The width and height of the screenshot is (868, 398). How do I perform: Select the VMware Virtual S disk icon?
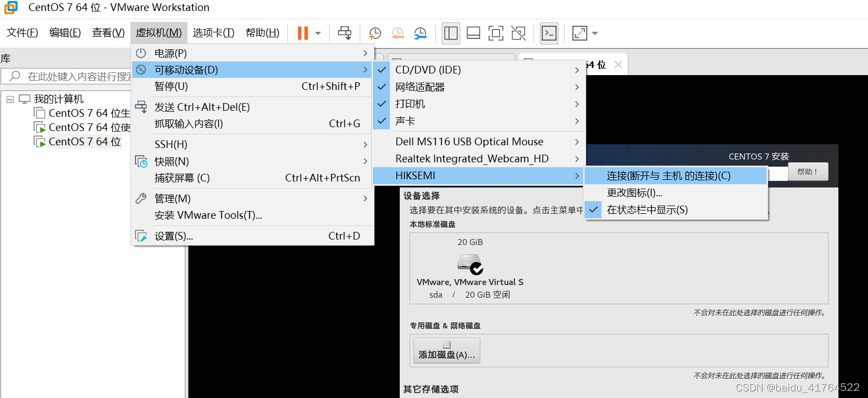pos(470,264)
